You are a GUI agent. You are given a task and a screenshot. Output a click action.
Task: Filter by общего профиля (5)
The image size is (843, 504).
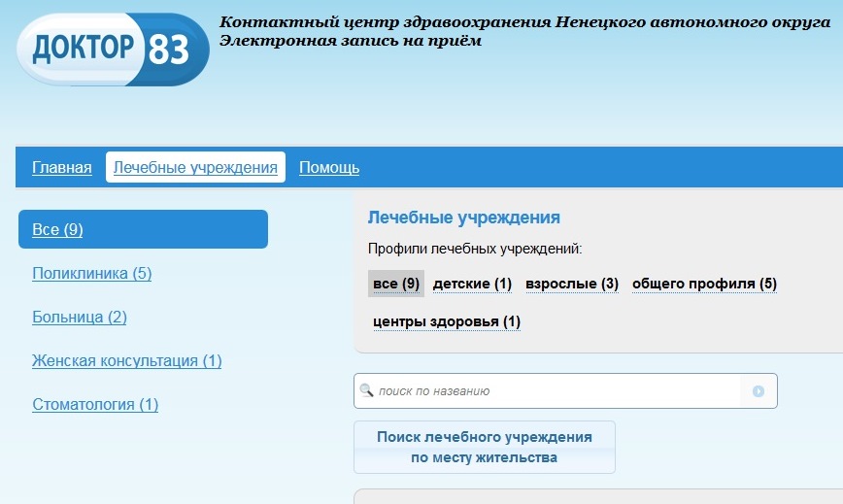coord(704,284)
